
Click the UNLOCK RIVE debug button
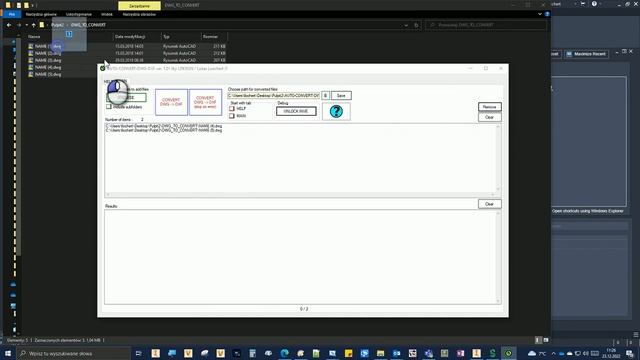[296, 111]
